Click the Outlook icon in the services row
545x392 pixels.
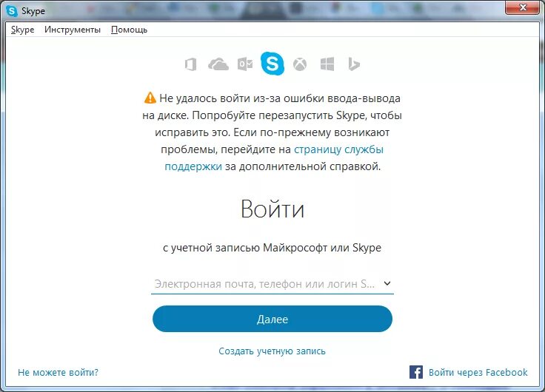tap(245, 64)
